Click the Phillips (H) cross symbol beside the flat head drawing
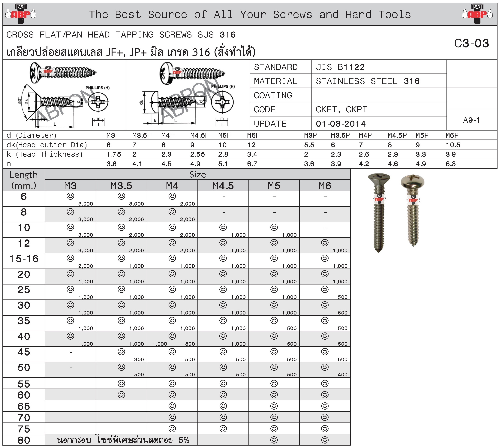Viewport: 502px width, 448px height. tap(98, 102)
